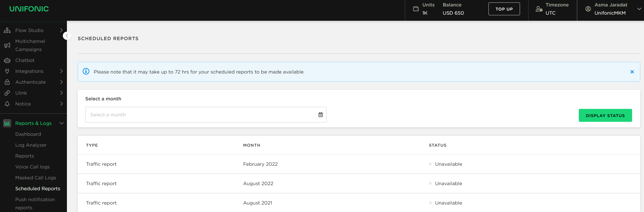Click the Multichannel Campaigns megaphone icon
The width and height of the screenshot is (644, 212).
[x=7, y=45]
